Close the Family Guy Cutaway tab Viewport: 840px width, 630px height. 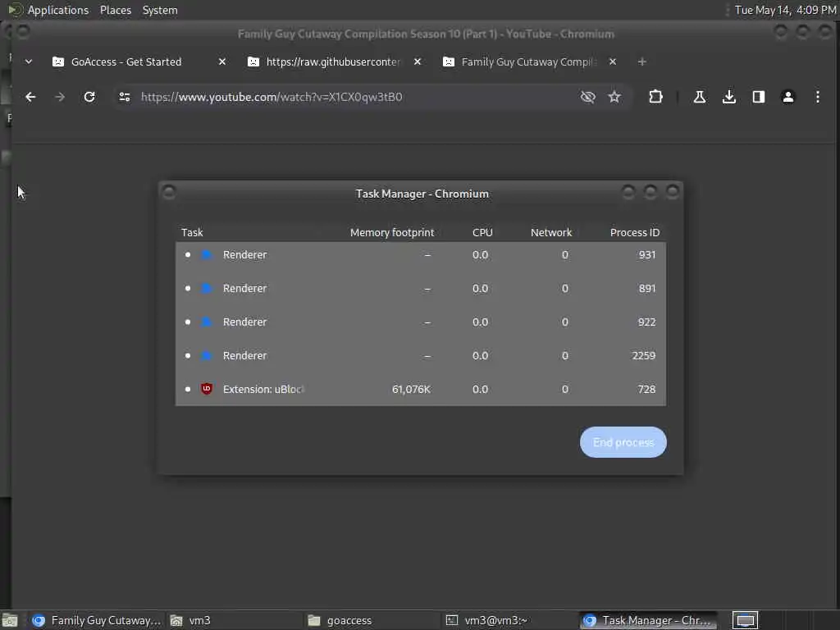[x=612, y=62]
